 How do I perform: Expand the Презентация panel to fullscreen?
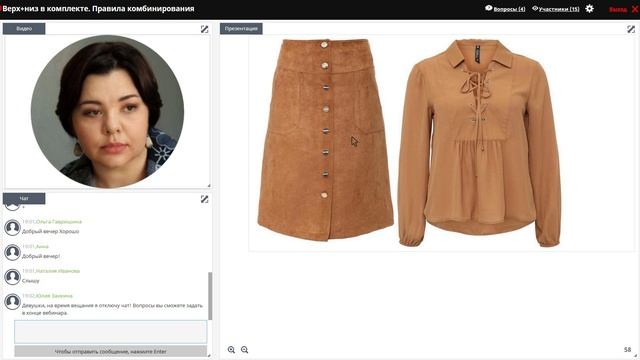tap(631, 29)
